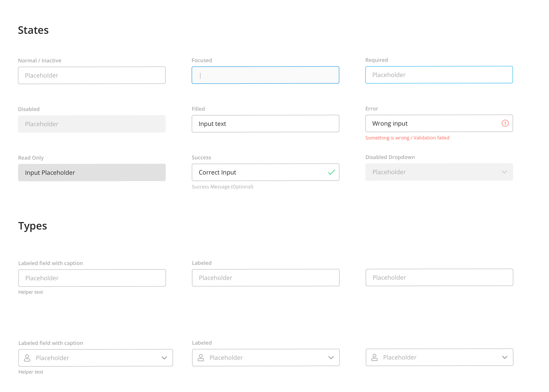The height and width of the screenshot is (392, 549).
Task: Click the 'Success Message (Optional)' text
Action: pyautogui.click(x=222, y=187)
